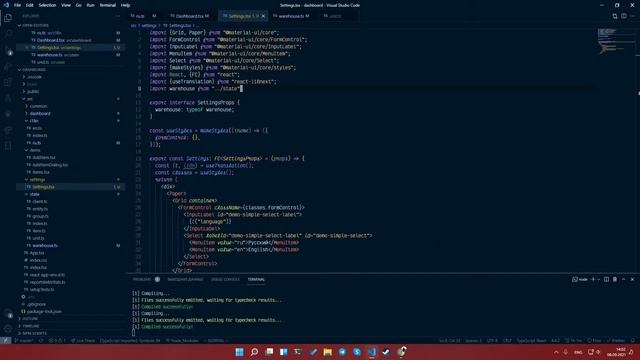
Task: Kill the terminal with trash icon
Action: pyautogui.click(x=615, y=279)
